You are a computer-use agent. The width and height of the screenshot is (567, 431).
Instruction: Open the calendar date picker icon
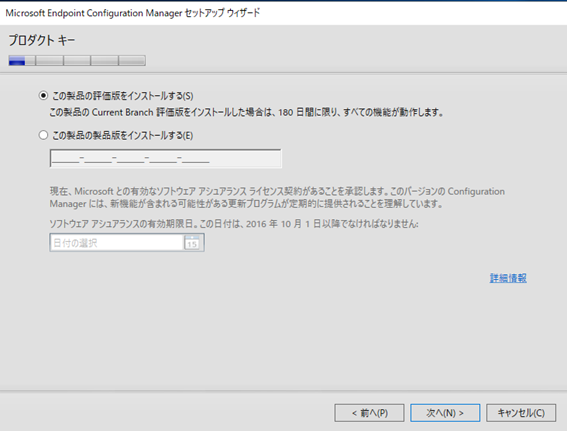[192, 243]
